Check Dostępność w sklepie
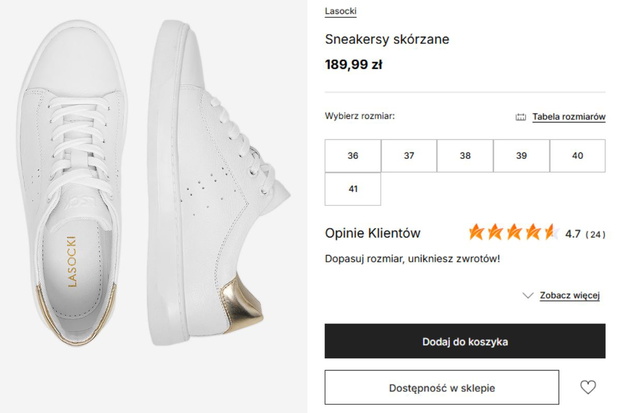620x413 pixels. tap(442, 387)
